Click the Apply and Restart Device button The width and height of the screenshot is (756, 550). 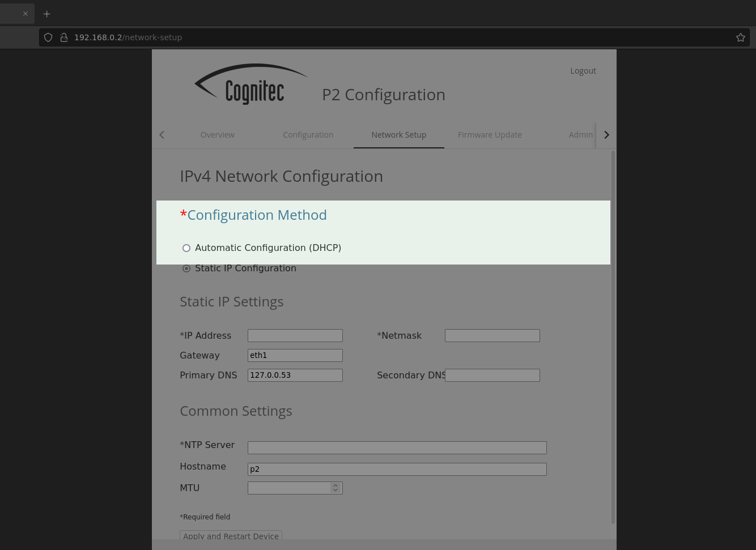click(231, 535)
